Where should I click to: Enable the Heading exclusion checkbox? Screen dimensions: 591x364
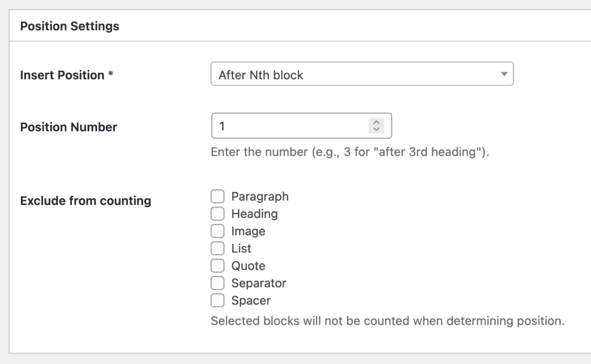tap(218, 214)
